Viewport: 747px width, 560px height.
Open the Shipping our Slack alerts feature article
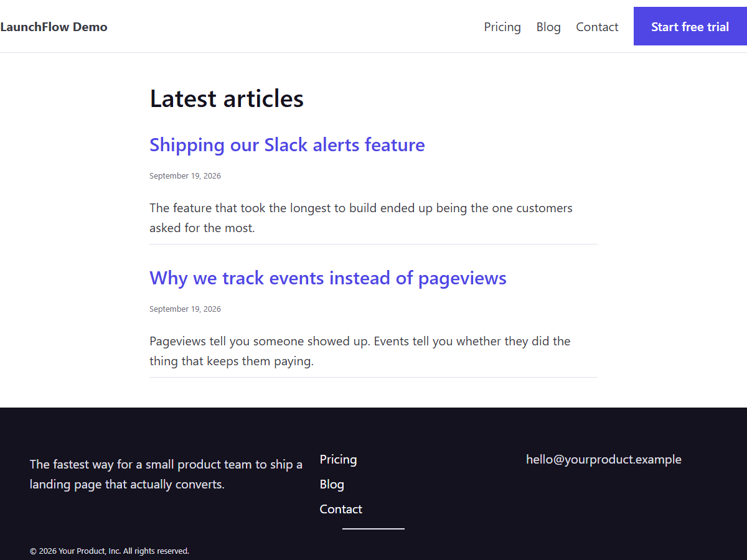(287, 145)
